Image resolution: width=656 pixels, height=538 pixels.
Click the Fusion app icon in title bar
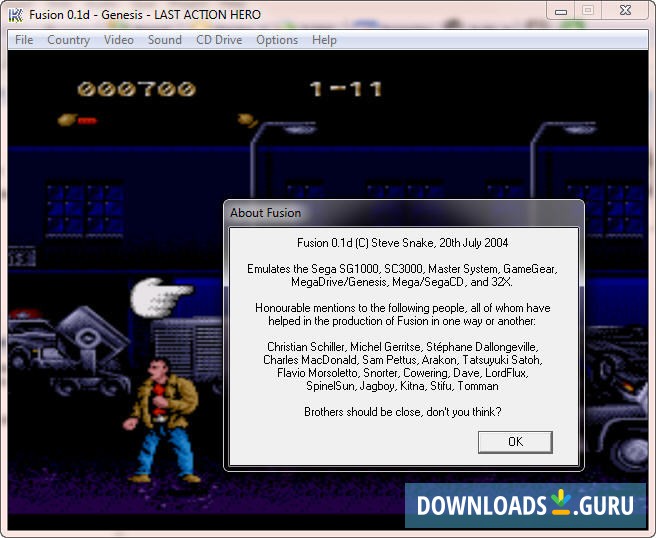click(x=16, y=15)
